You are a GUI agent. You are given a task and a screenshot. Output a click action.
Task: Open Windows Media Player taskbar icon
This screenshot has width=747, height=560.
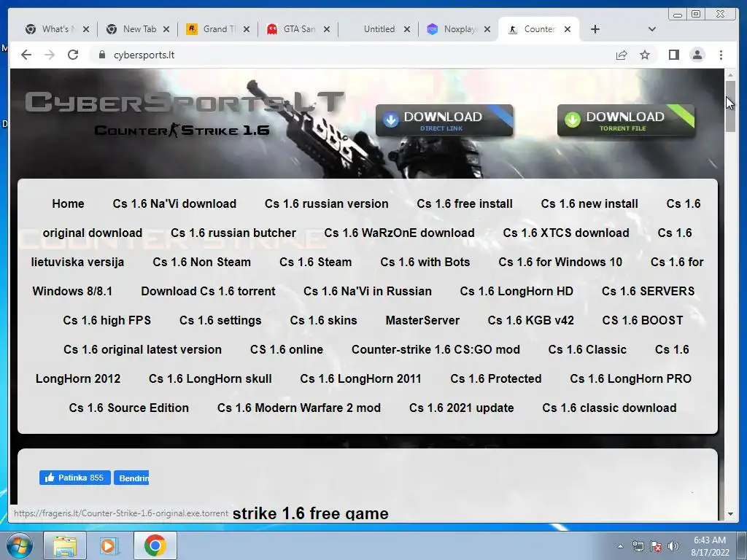pyautogui.click(x=109, y=545)
